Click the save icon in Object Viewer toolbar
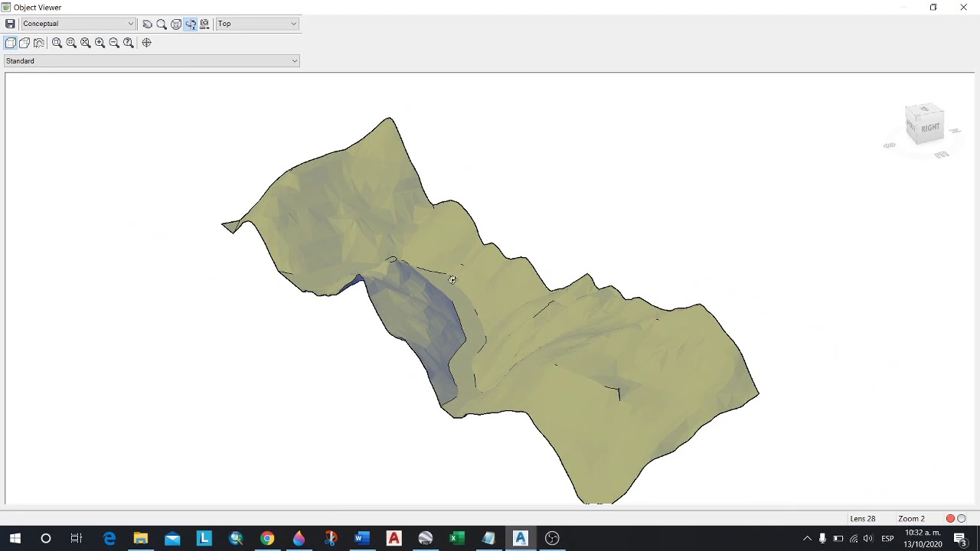This screenshot has width=980, height=551. tap(10, 24)
